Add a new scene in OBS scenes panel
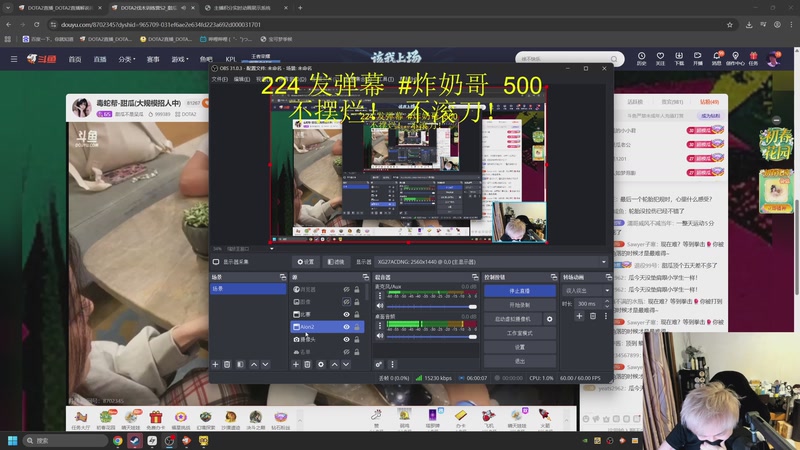 click(x=215, y=364)
